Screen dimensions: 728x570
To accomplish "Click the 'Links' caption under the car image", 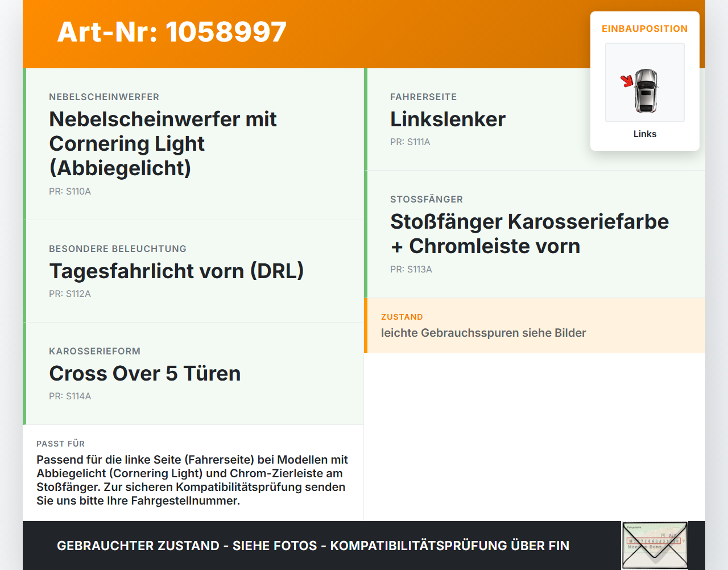I will coord(645,134).
